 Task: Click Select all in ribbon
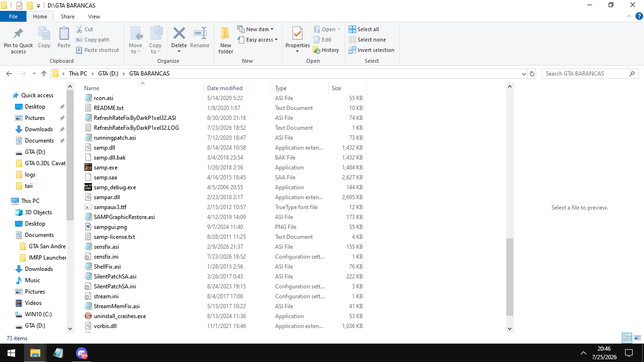[x=364, y=29]
